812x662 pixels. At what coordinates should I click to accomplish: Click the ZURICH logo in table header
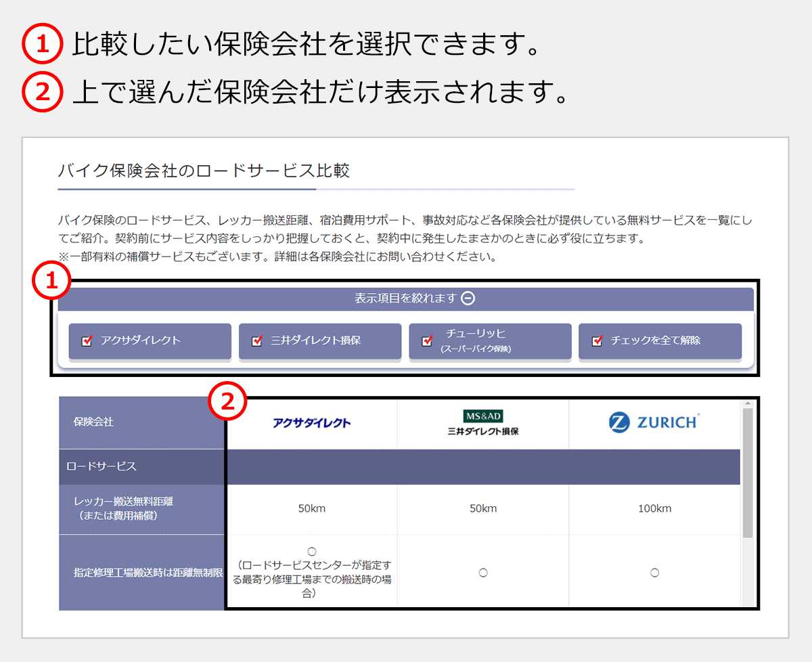click(654, 422)
